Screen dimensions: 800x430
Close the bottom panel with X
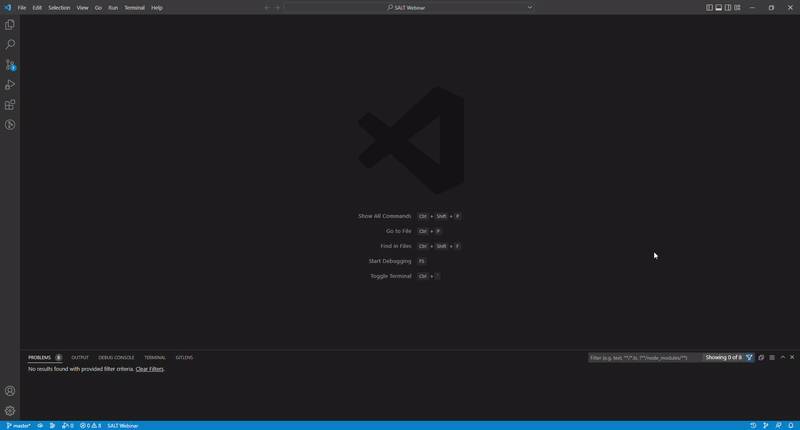792,358
